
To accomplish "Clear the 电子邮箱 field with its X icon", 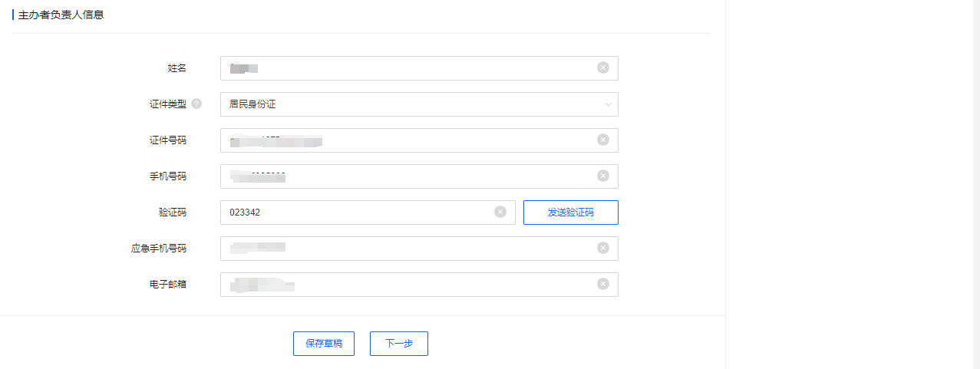I will pyautogui.click(x=603, y=284).
